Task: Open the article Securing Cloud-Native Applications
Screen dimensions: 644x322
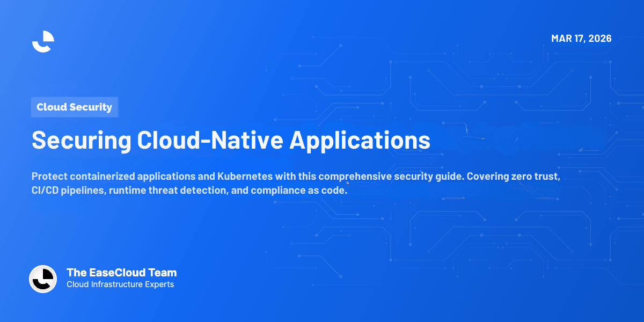Action: pyautogui.click(x=231, y=141)
